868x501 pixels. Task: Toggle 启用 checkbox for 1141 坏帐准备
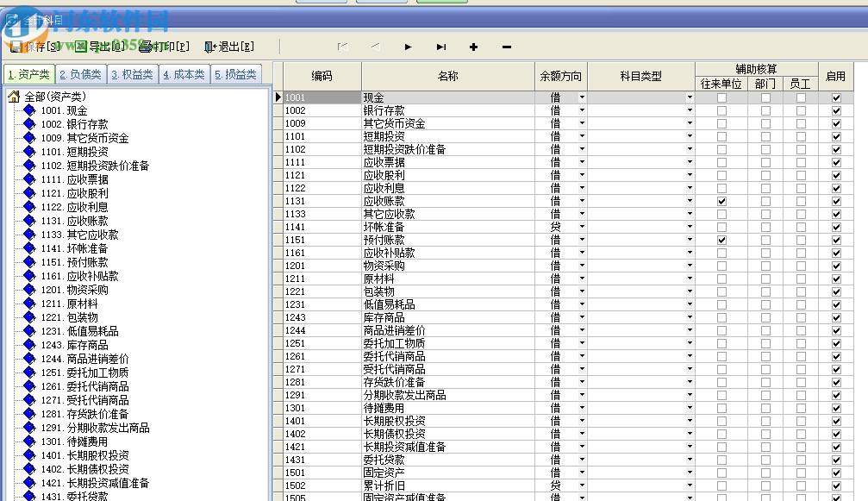pos(836,227)
